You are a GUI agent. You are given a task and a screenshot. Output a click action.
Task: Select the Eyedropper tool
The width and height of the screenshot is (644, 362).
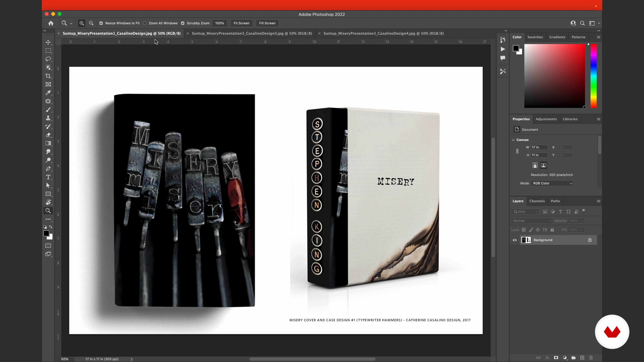point(48,93)
